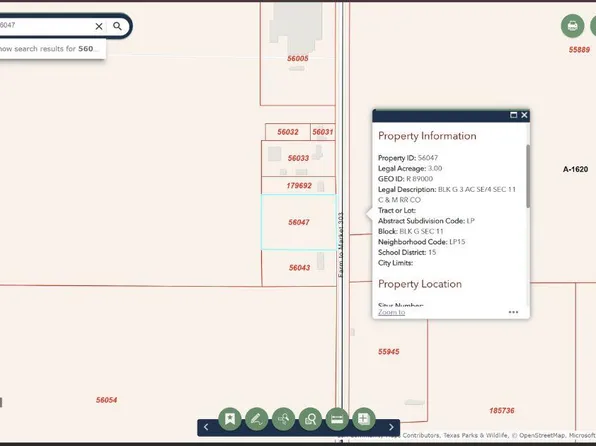Select parcel 185736 on the map
The width and height of the screenshot is (596, 446).
[502, 411]
